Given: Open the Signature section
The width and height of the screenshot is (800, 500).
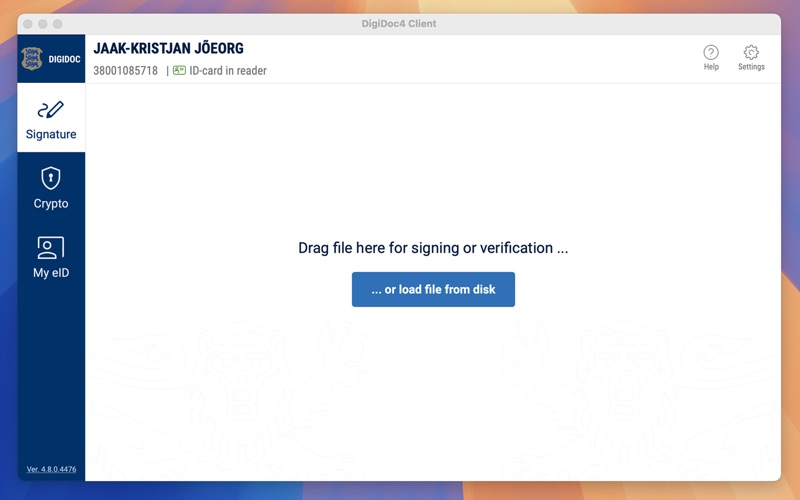Looking at the screenshot, I should (51, 118).
